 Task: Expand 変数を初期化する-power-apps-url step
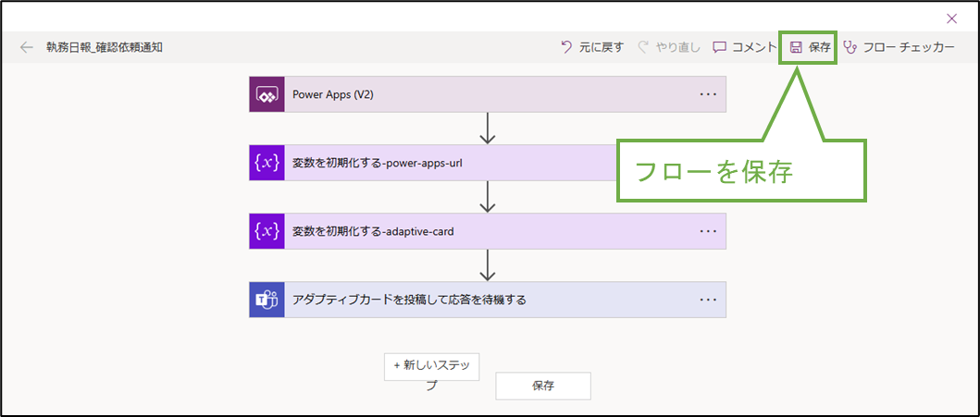433,163
